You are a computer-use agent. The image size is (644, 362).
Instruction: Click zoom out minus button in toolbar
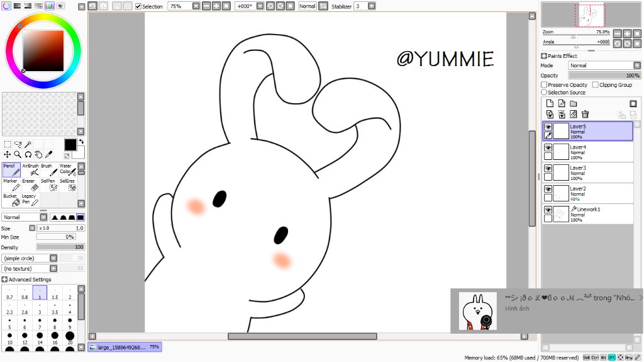(x=206, y=6)
